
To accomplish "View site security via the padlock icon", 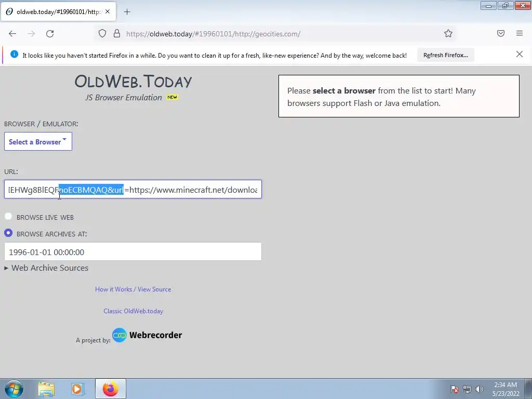I will pyautogui.click(x=117, y=34).
